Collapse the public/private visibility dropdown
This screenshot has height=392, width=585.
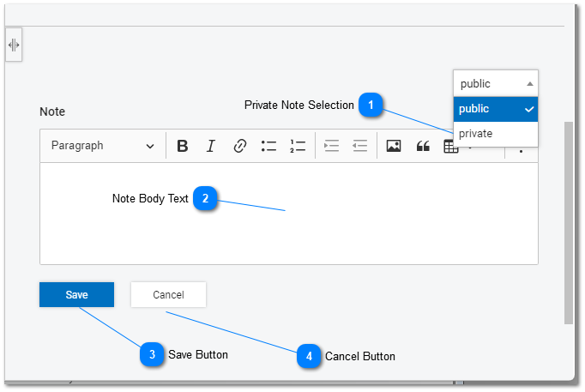(496, 83)
